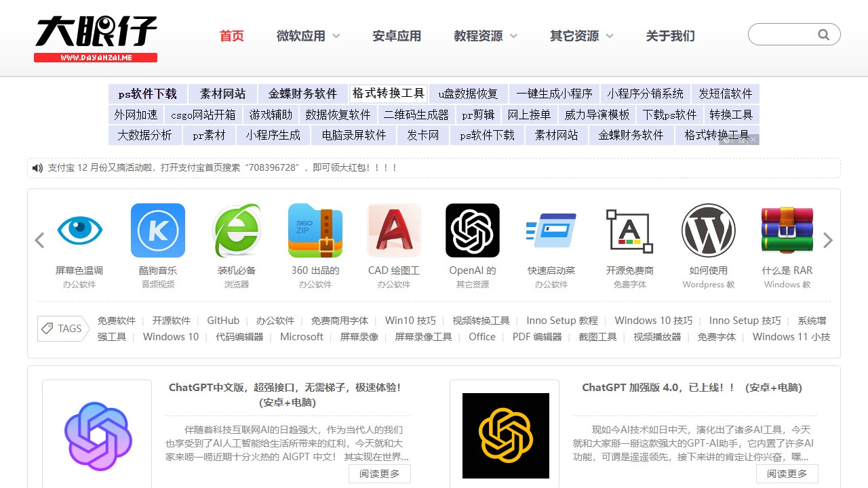Click the 支付宝 announcement text
Viewport: 868px width, 488px height.
222,167
